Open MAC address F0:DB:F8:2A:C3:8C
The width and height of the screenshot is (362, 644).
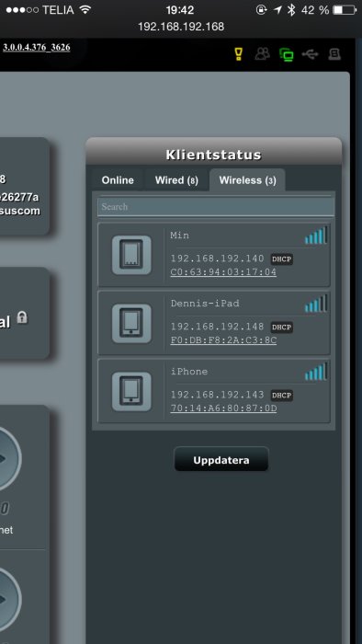tap(223, 340)
